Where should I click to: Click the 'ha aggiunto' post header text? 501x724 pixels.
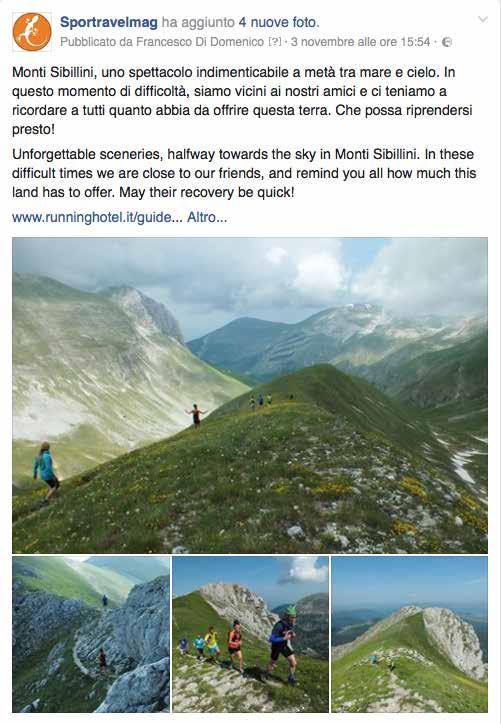click(x=199, y=22)
